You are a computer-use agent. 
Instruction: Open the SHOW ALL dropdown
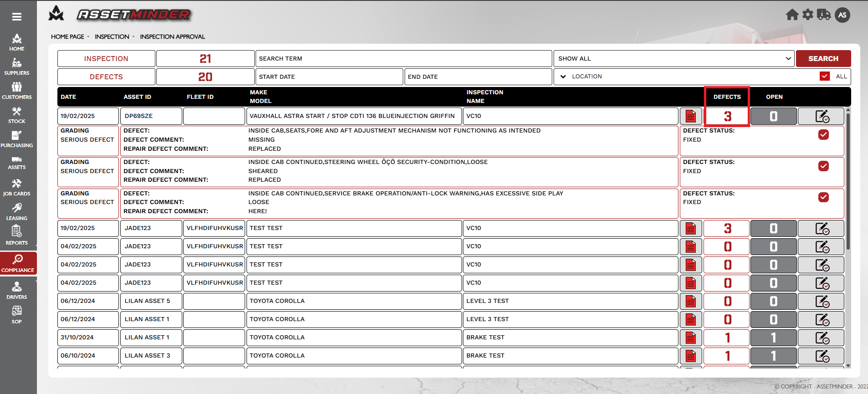674,58
